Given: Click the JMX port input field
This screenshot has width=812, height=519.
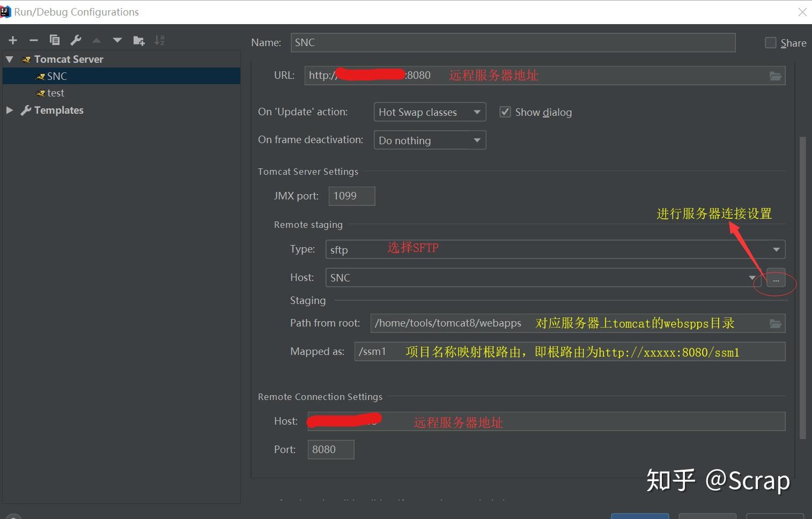Looking at the screenshot, I should click(351, 196).
